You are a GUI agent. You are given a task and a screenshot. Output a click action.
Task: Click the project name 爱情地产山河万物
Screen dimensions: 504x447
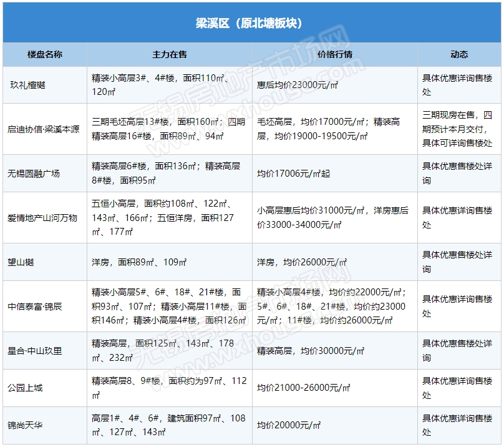[42, 218]
